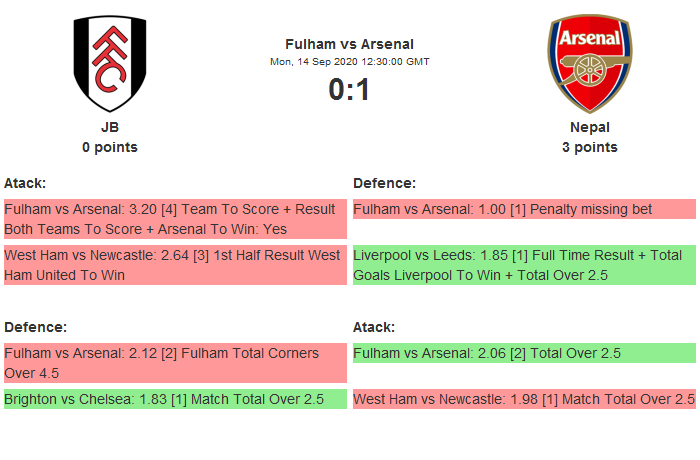Click the Arsenal club crest
The width and height of the screenshot is (700, 460).
(589, 63)
